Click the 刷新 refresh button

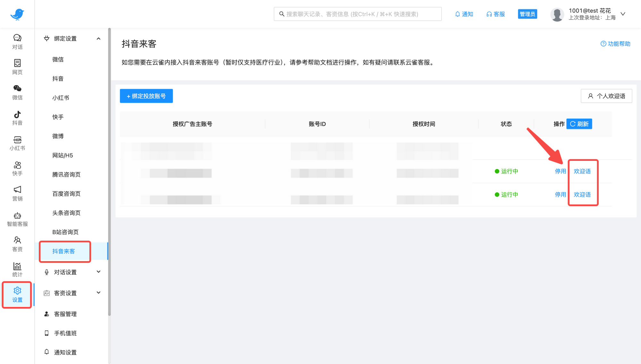coord(579,124)
